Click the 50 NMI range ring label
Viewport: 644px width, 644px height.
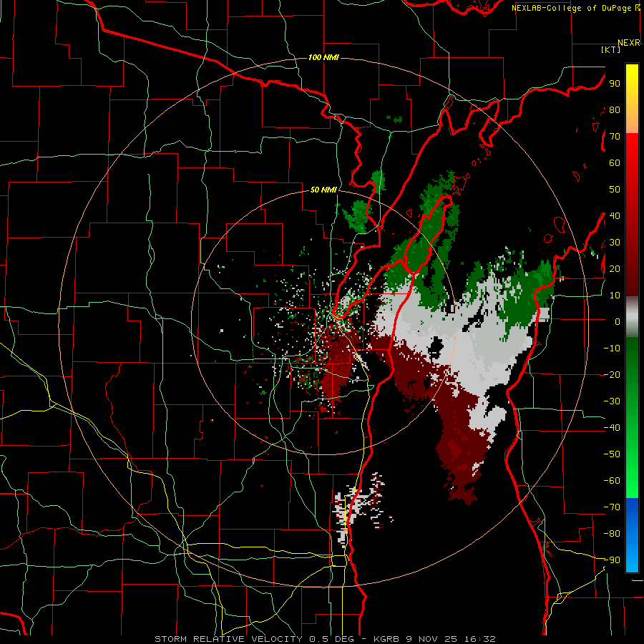323,190
